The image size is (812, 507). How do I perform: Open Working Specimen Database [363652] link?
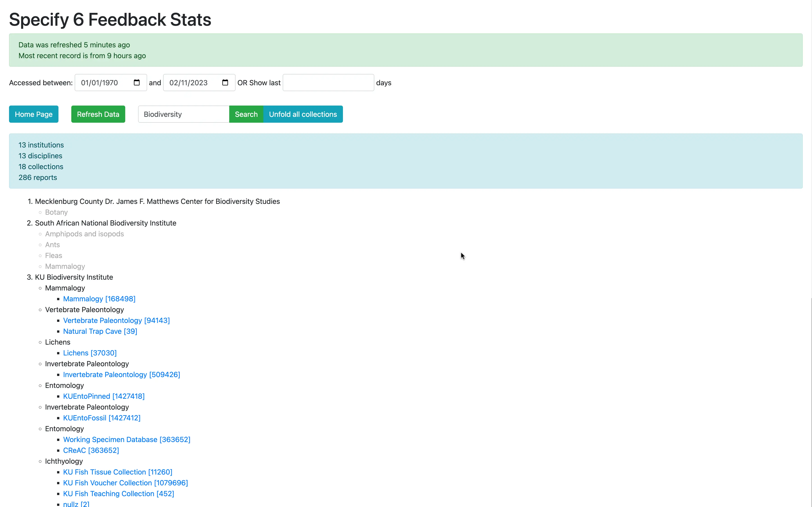point(126,440)
